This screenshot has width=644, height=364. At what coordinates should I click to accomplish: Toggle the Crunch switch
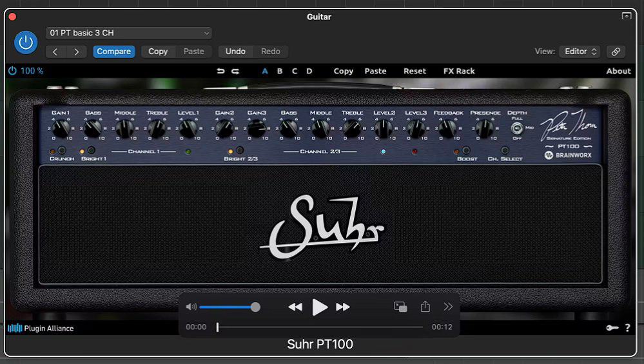(x=62, y=150)
